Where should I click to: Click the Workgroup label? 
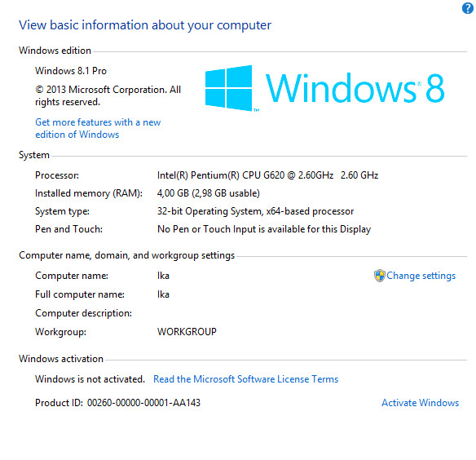coord(60,332)
